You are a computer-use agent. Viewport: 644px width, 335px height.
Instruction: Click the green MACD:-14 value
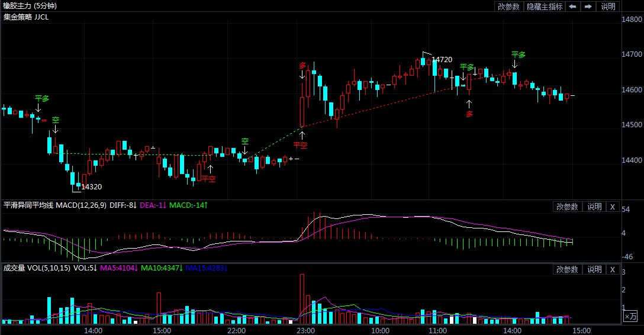[x=188, y=205]
